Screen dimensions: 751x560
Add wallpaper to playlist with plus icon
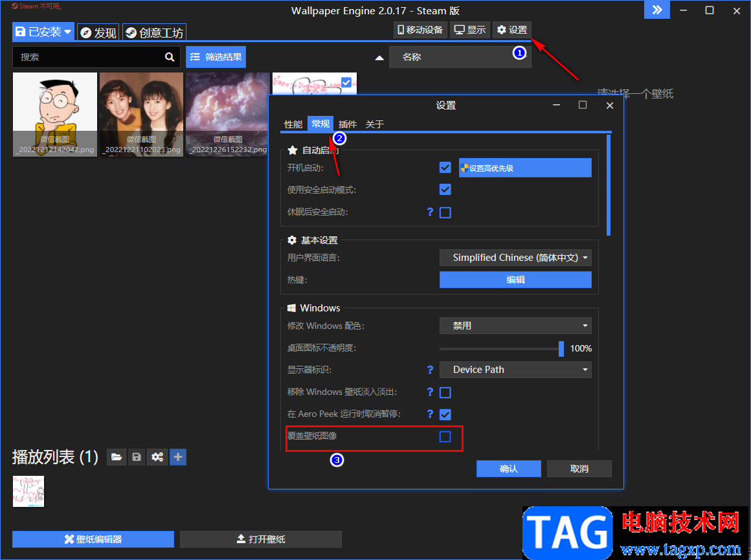click(x=177, y=457)
